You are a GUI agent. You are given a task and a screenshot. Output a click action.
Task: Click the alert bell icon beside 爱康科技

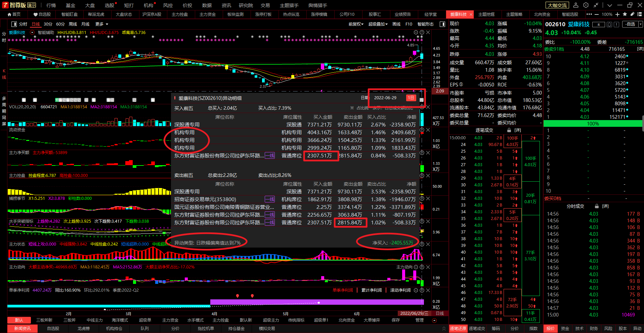point(609,25)
